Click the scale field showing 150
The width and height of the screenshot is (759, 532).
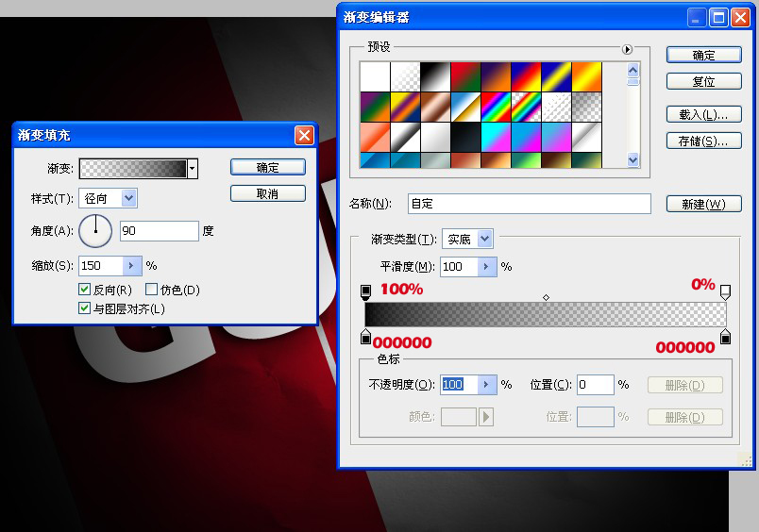(x=101, y=265)
